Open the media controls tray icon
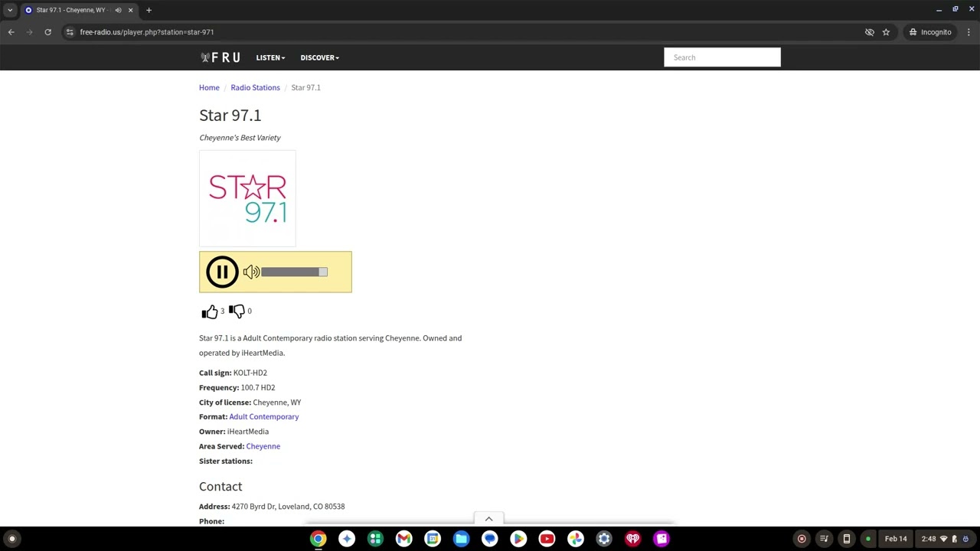This screenshot has width=980, height=551. click(824, 539)
